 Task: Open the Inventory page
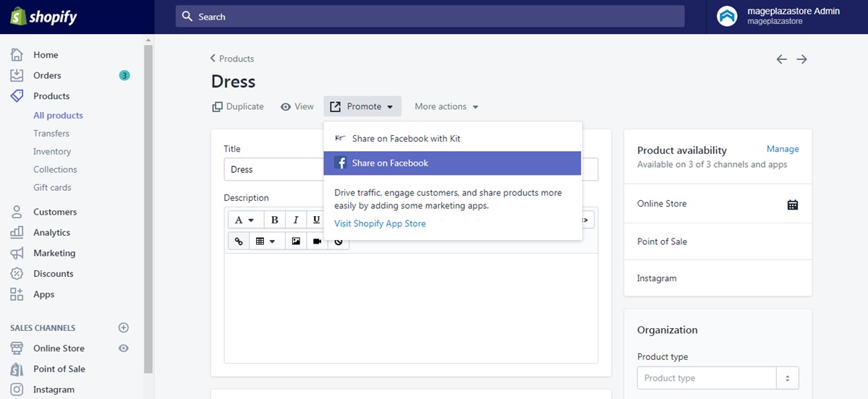click(52, 152)
